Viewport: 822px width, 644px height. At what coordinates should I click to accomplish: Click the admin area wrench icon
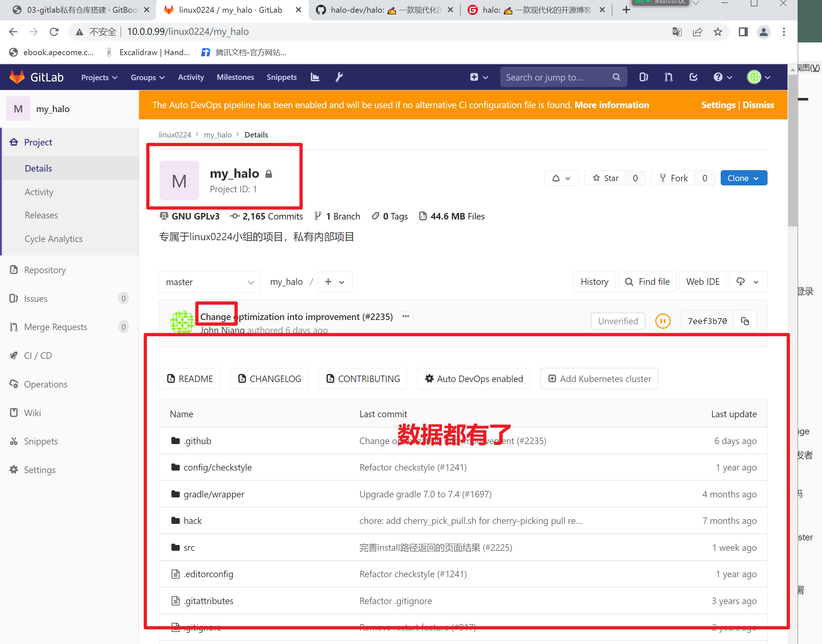(x=339, y=77)
